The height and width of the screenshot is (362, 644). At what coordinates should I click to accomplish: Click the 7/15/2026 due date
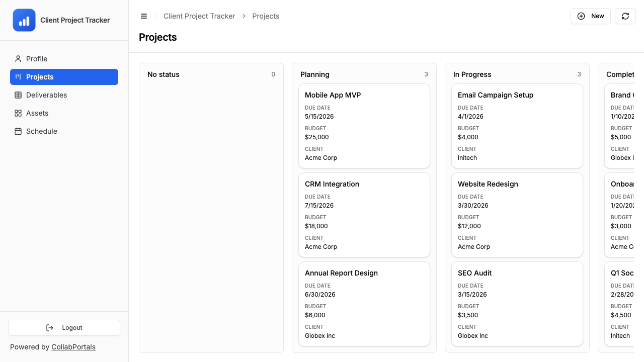click(319, 206)
